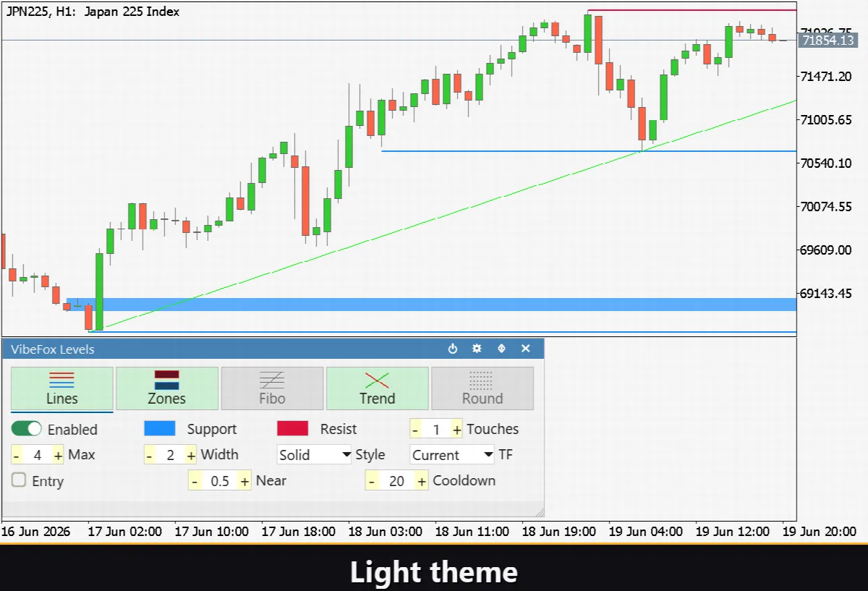Toggle the Enabled switch off

tap(27, 429)
